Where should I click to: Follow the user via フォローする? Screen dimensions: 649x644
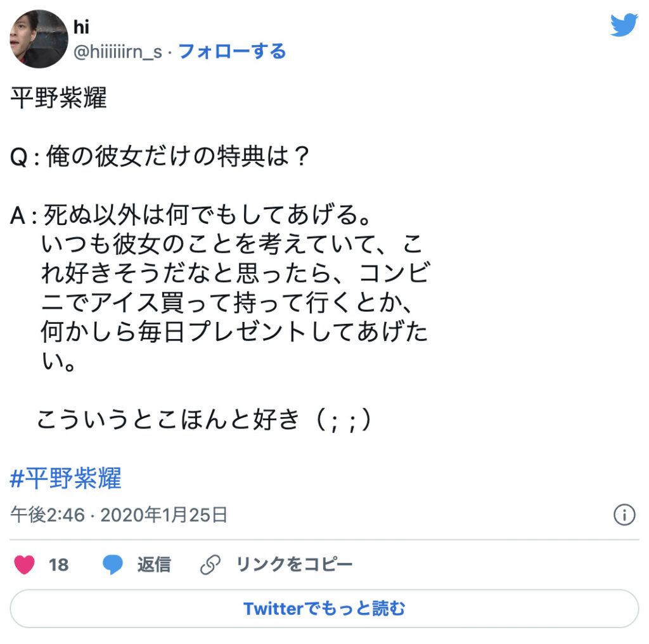coord(232,51)
